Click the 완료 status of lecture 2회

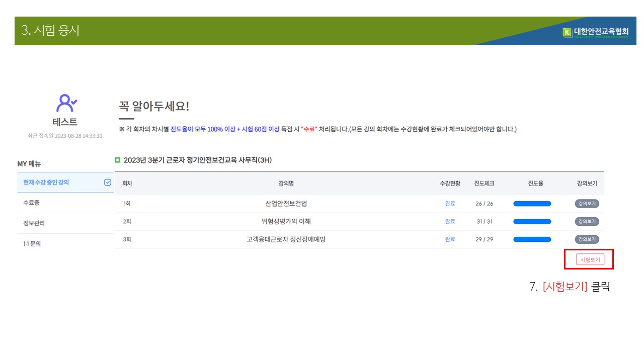450,222
